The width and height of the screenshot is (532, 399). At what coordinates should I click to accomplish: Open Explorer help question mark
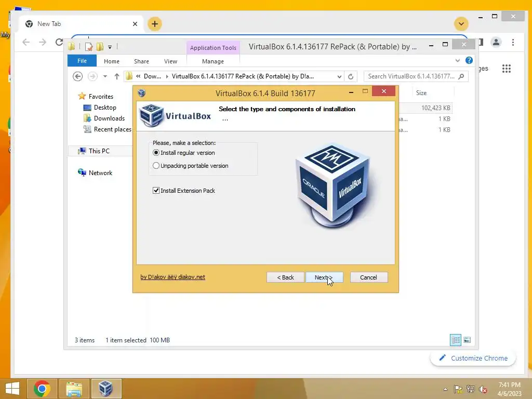(x=469, y=60)
